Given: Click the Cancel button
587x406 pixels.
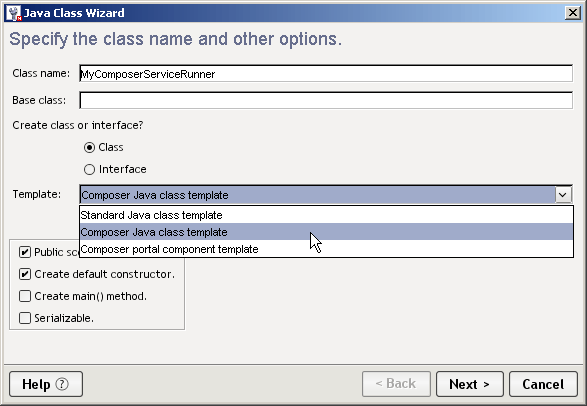Looking at the screenshot, I should 543,384.
